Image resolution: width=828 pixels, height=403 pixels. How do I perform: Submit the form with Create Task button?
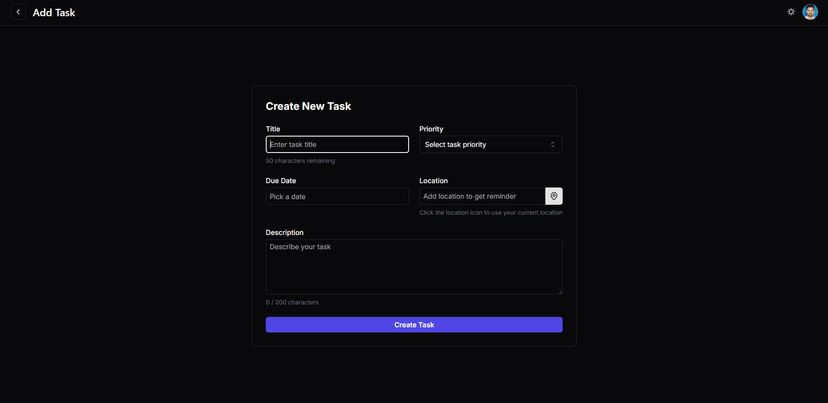[414, 325]
